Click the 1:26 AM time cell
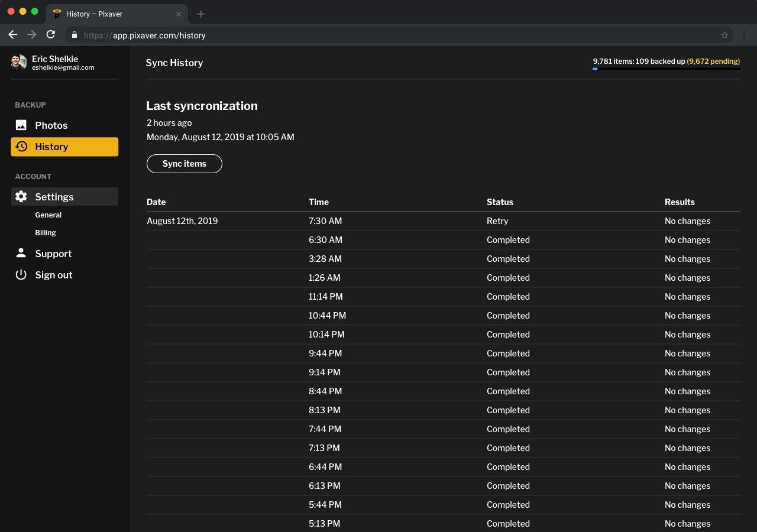The height and width of the screenshot is (532, 757). (x=325, y=278)
